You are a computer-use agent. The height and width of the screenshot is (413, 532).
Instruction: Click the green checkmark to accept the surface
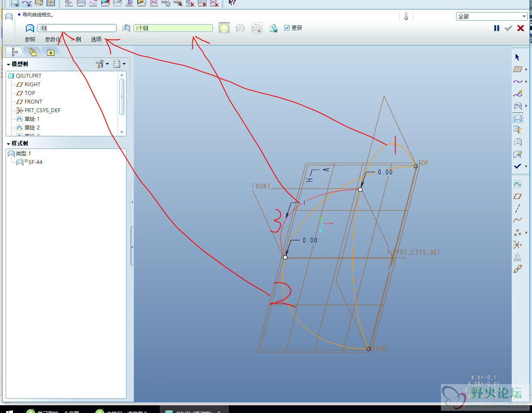(508, 28)
